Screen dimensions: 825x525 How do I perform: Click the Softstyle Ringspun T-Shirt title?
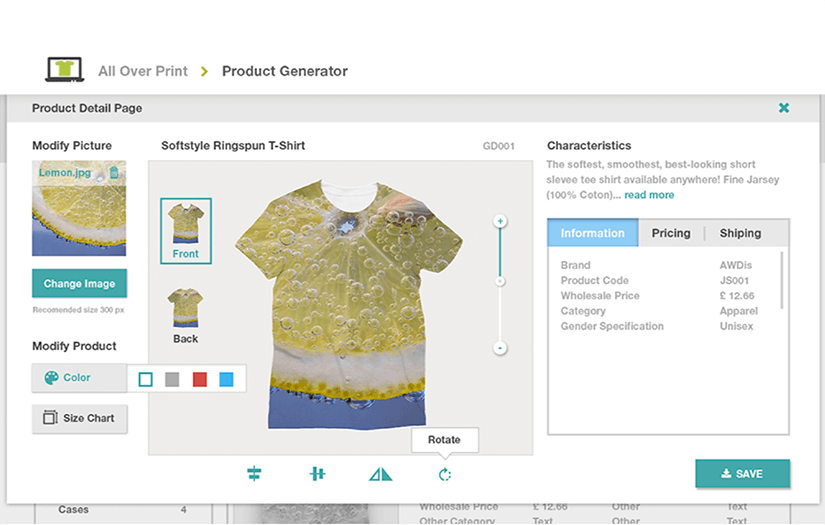233,146
